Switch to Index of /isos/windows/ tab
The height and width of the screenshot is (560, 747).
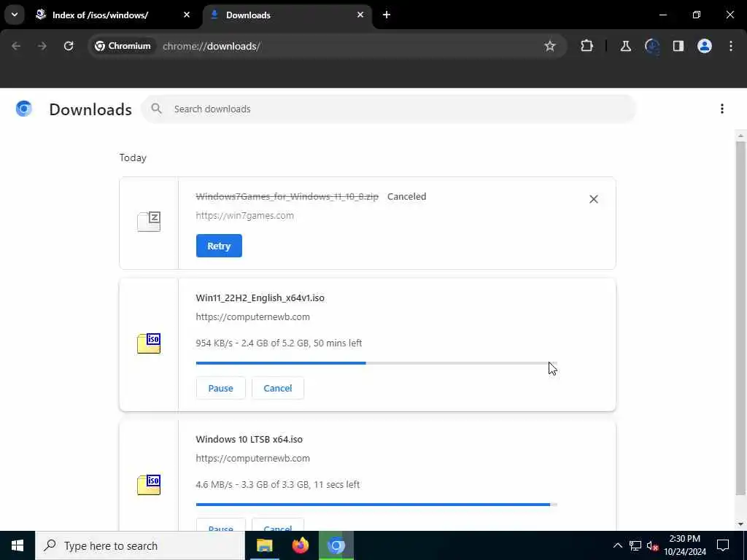tap(113, 15)
